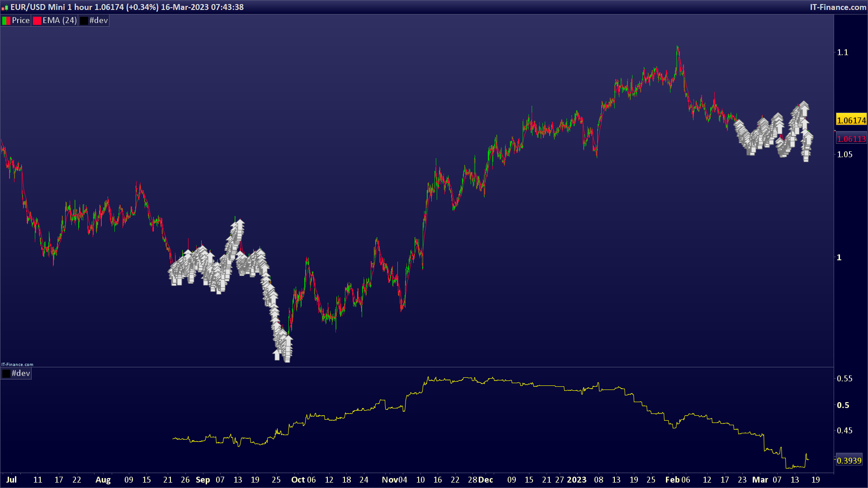Click the Oct label on the time axis
The width and height of the screenshot is (868, 488).
pyautogui.click(x=298, y=480)
